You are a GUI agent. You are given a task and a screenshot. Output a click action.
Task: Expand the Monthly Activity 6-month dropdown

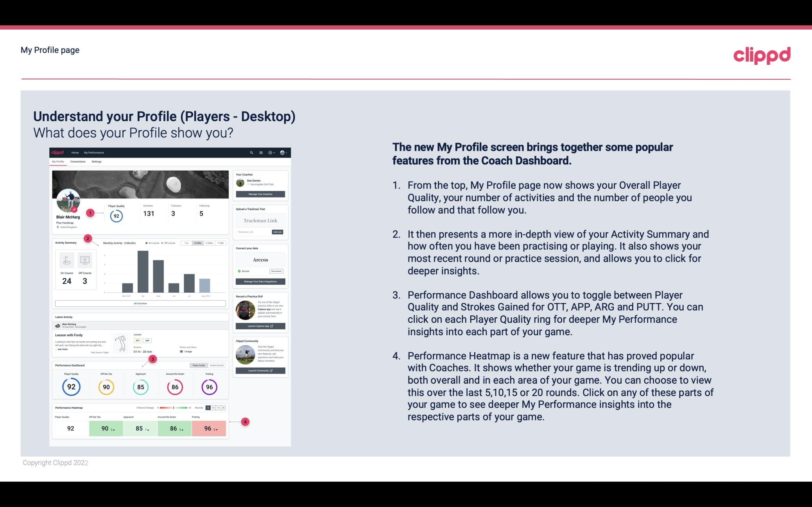[198, 243]
